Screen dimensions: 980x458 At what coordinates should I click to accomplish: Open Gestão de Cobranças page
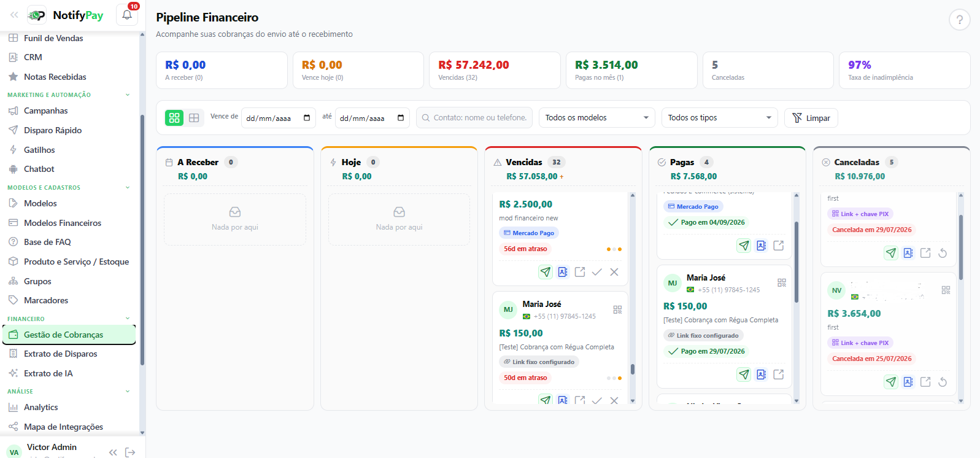tap(69, 335)
